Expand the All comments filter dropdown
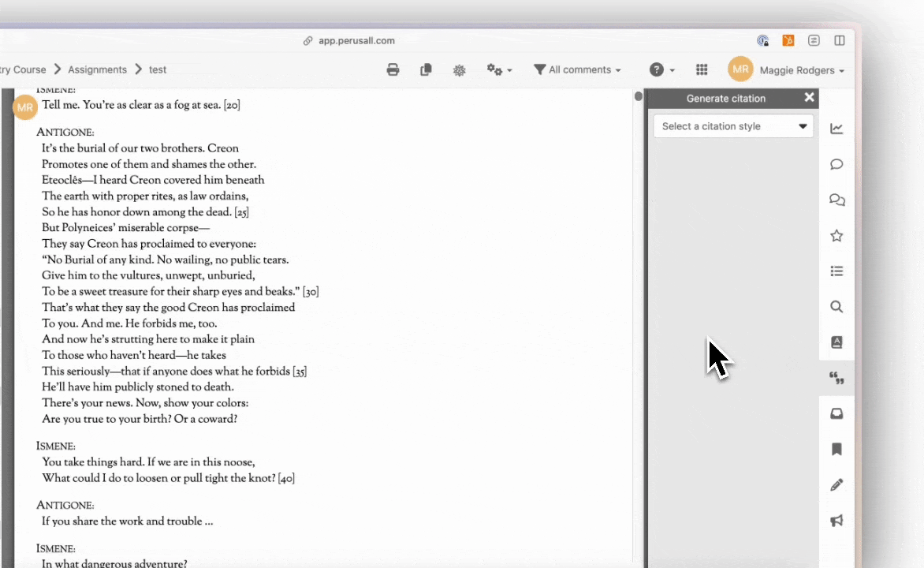Screen dimensions: 924x568 [x=577, y=70]
